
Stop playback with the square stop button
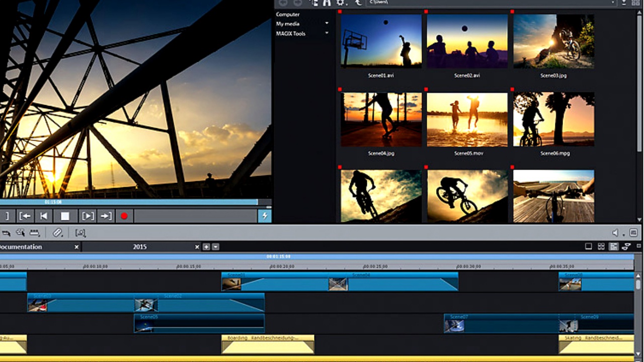pyautogui.click(x=65, y=216)
